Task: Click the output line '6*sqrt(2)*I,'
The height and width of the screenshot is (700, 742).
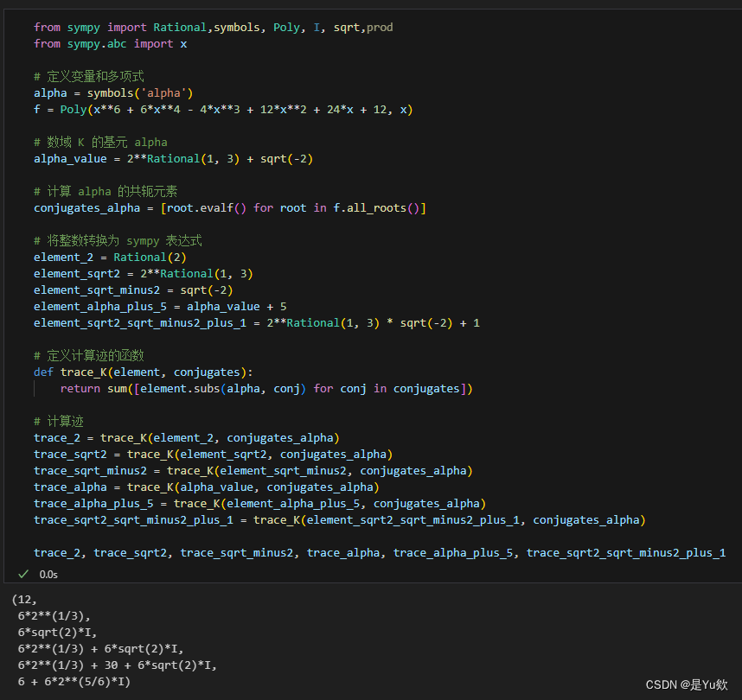Action: click(x=57, y=633)
